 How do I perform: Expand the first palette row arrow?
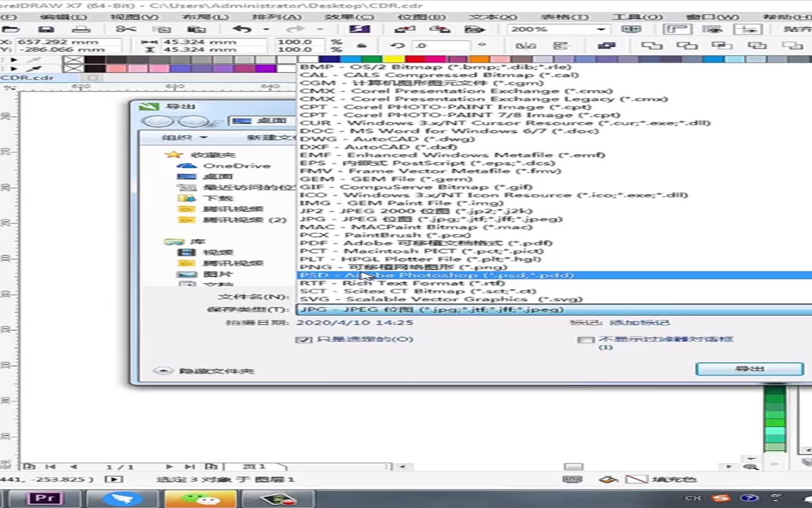[14, 60]
